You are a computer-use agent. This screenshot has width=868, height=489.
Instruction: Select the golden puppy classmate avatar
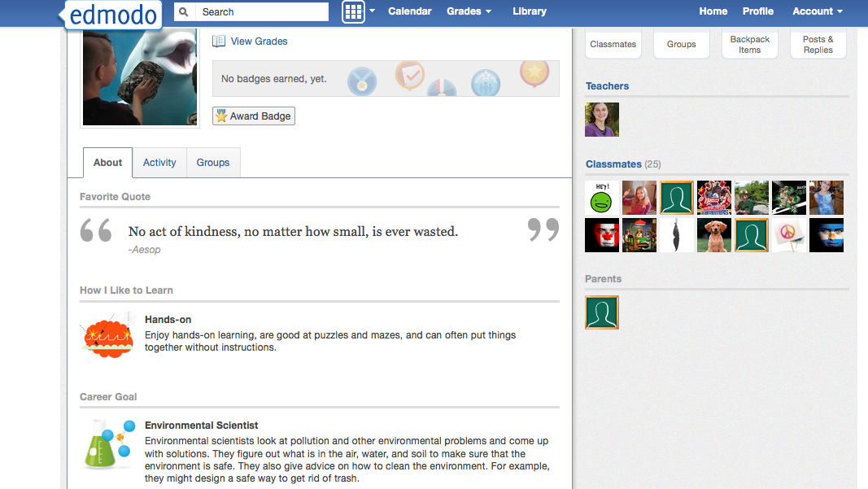click(714, 235)
